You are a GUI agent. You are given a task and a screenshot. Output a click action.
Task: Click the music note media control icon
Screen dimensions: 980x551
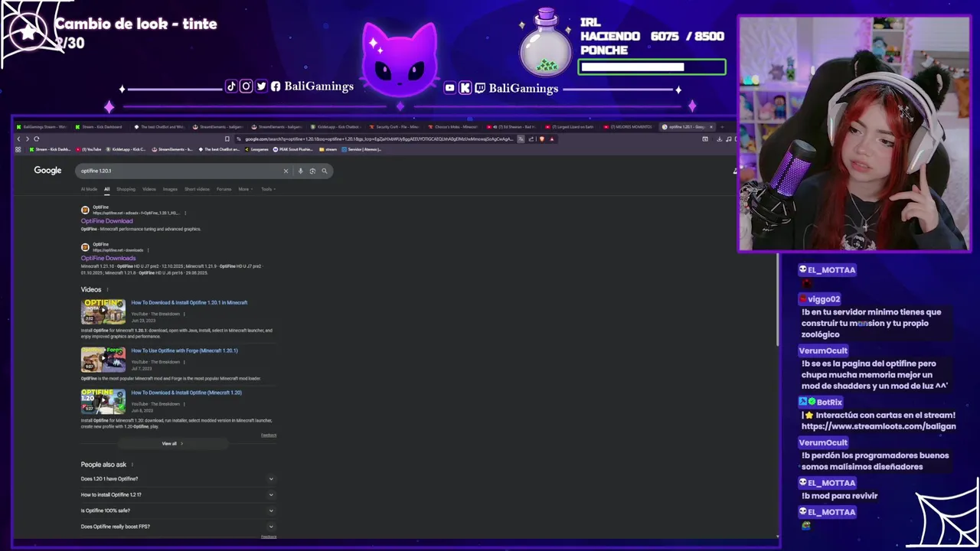pyautogui.click(x=728, y=139)
